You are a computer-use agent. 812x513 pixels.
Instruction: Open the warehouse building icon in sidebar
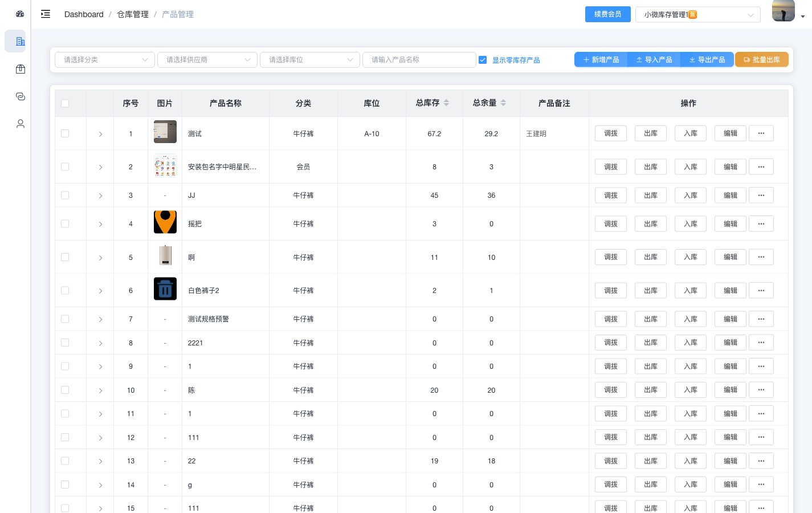21,41
